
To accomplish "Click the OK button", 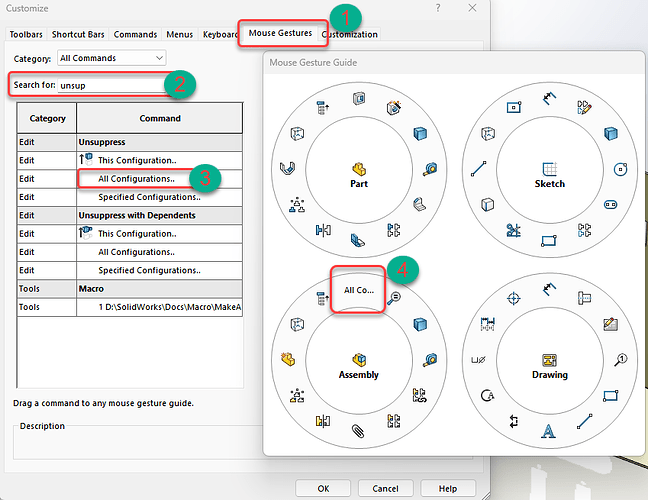I will [323, 488].
